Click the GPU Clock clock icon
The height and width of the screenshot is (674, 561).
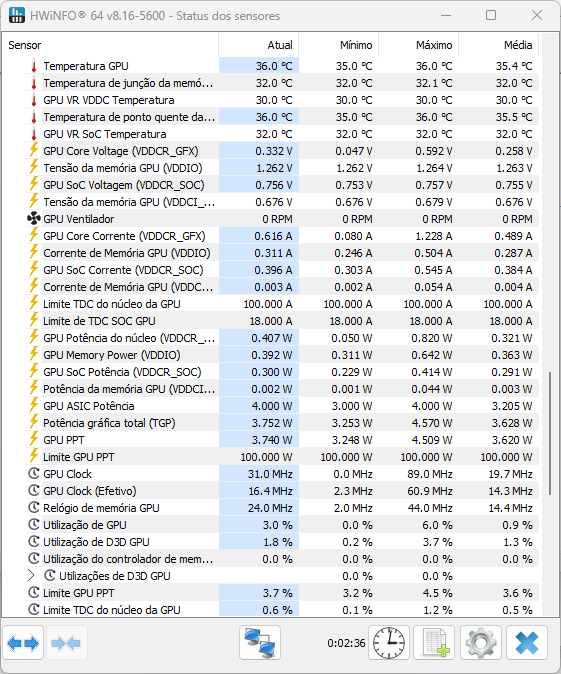34,474
